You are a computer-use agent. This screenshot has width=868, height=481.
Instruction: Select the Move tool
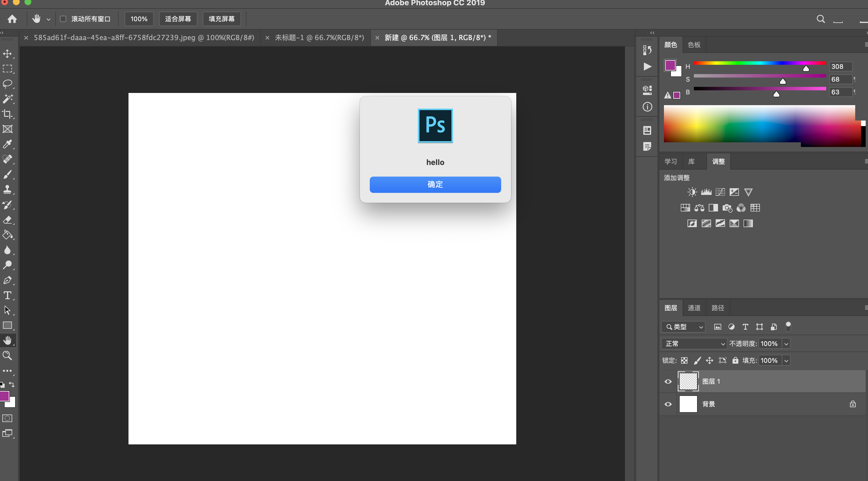pyautogui.click(x=8, y=54)
